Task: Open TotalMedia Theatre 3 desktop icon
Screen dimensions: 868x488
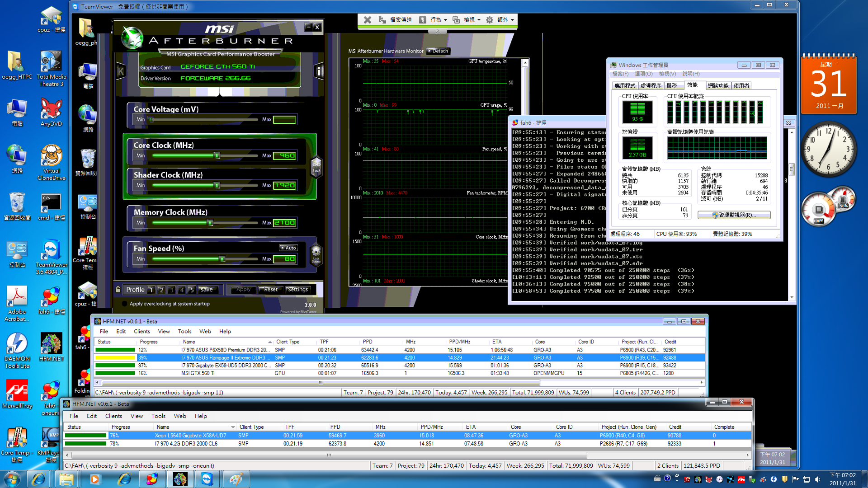Action: [x=51, y=68]
